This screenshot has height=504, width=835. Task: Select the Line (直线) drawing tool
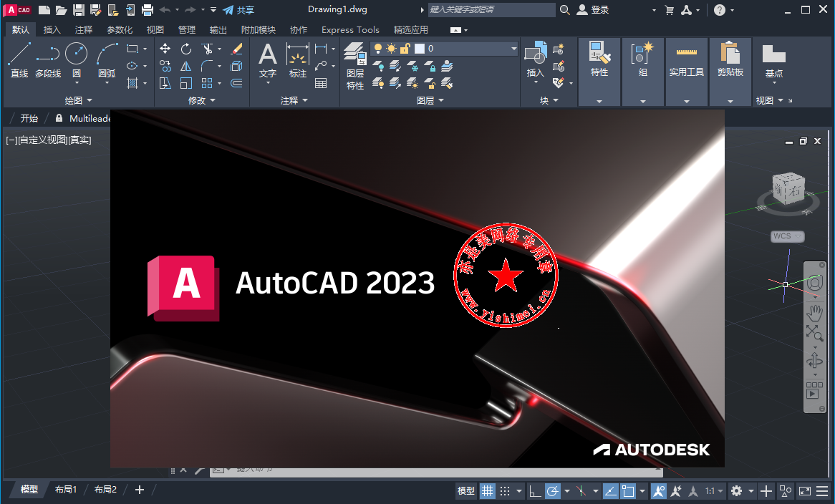click(x=19, y=59)
